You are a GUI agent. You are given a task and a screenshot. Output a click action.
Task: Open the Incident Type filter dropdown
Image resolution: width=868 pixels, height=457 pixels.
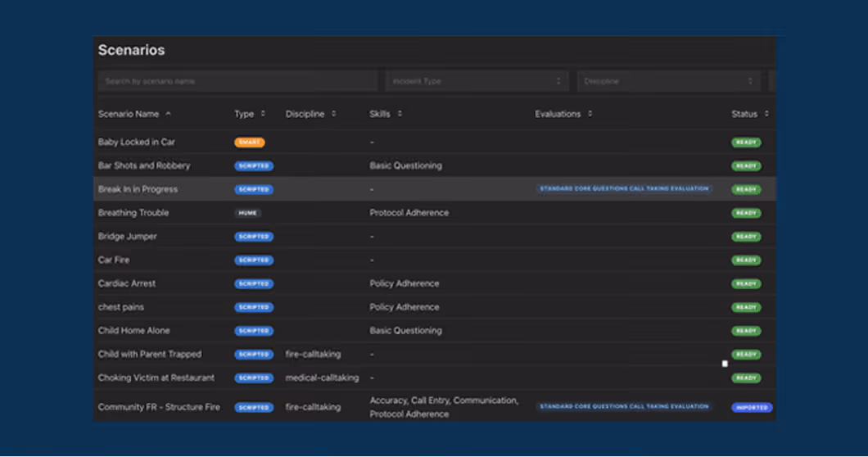coord(477,81)
